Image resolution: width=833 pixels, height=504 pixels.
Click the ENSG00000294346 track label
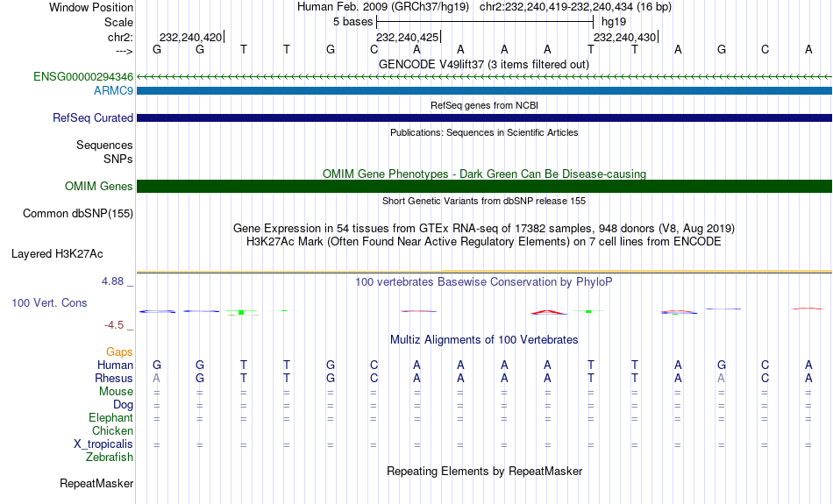(83, 77)
